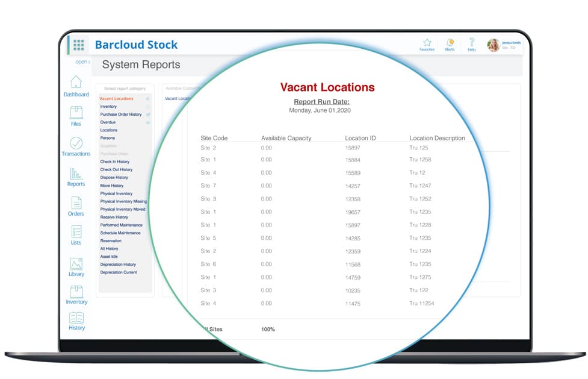Click description Tru 1247
Screen dimensions: 588x379
coord(420,186)
